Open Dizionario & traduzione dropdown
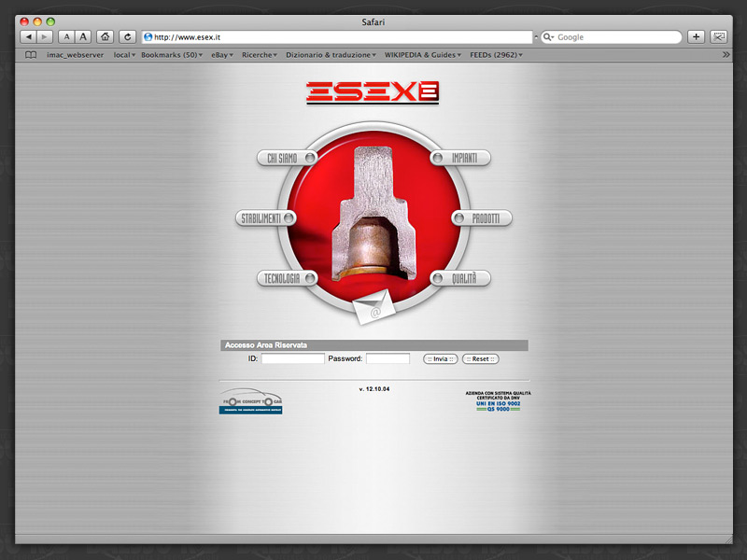This screenshot has width=747, height=560. [331, 55]
